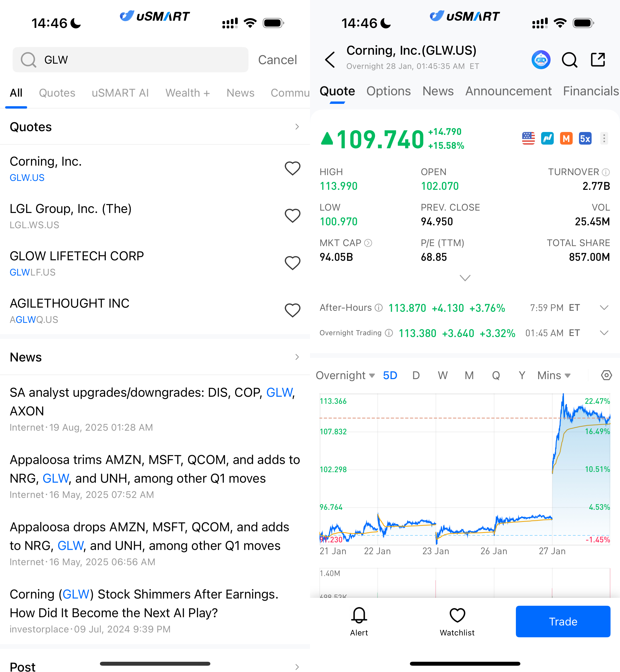Tap the 5D chart price line area
This screenshot has height=672, width=620.
click(465, 470)
